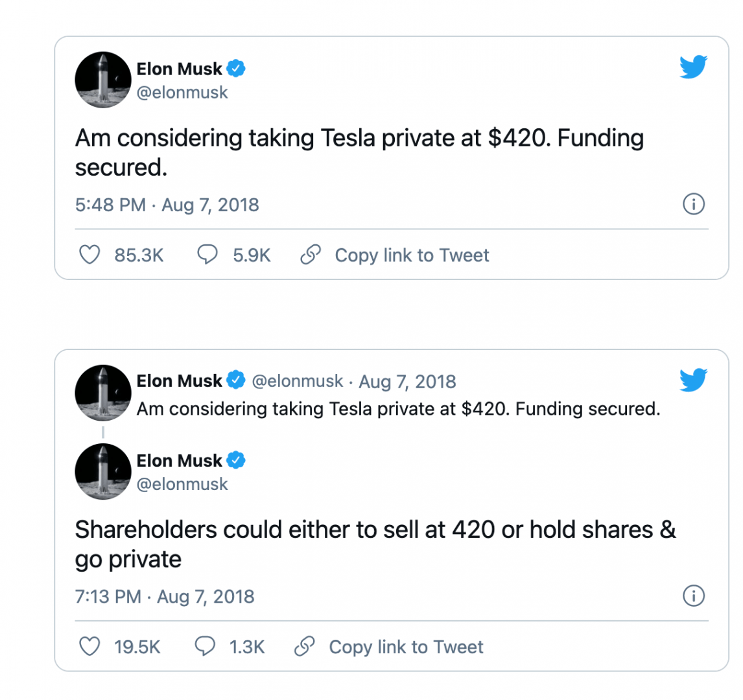743x700 pixels.
Task: Open parent tweet text in second card
Action: [x=399, y=409]
